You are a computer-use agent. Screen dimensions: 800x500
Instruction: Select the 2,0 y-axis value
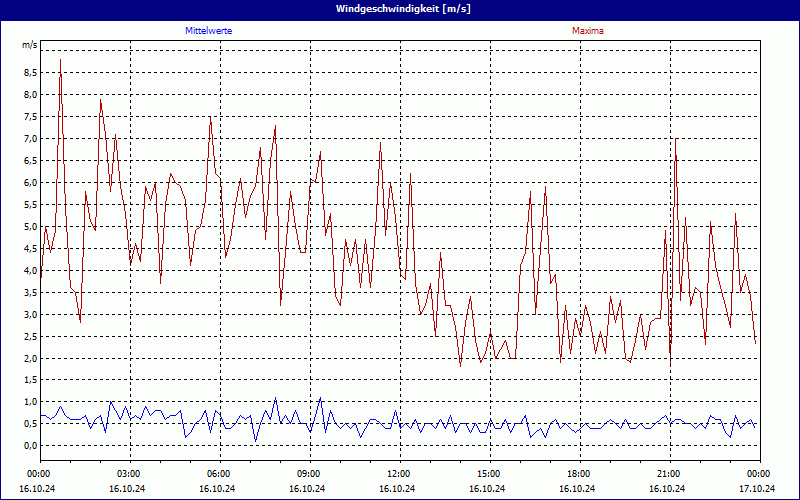[x=30, y=358]
